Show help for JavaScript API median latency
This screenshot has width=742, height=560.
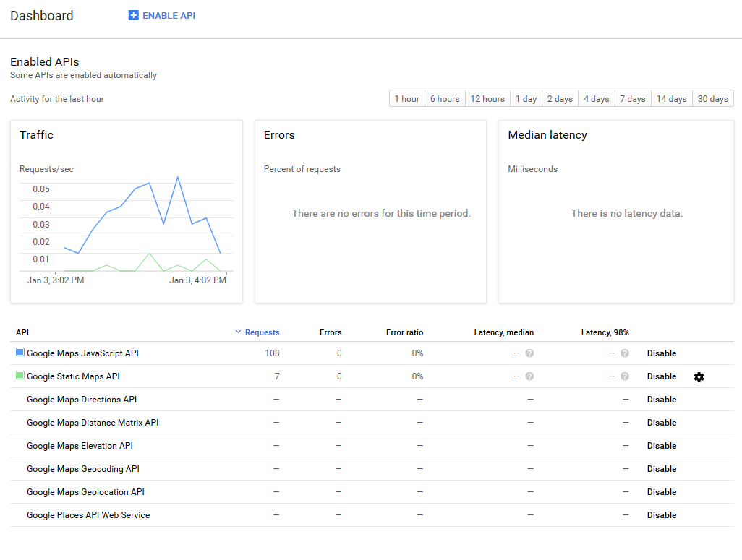pyautogui.click(x=529, y=353)
